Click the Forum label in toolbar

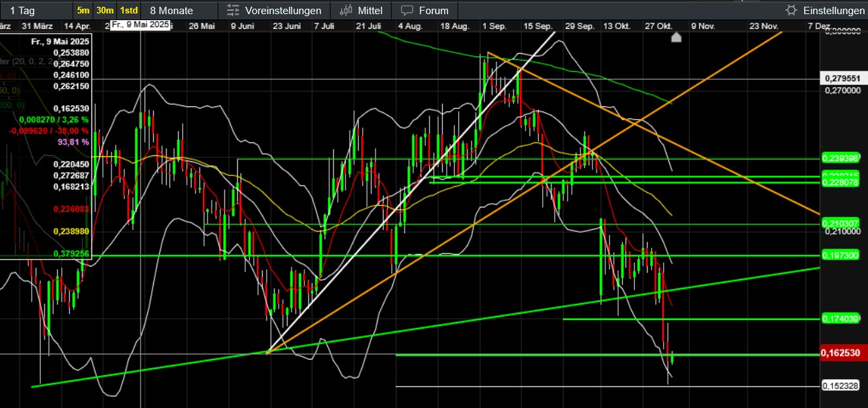click(433, 11)
